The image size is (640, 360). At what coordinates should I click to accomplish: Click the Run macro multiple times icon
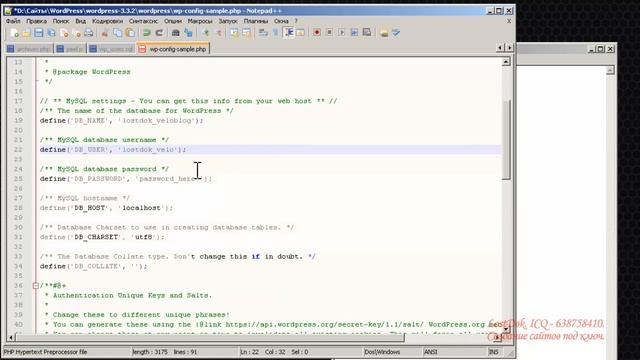tap(354, 33)
